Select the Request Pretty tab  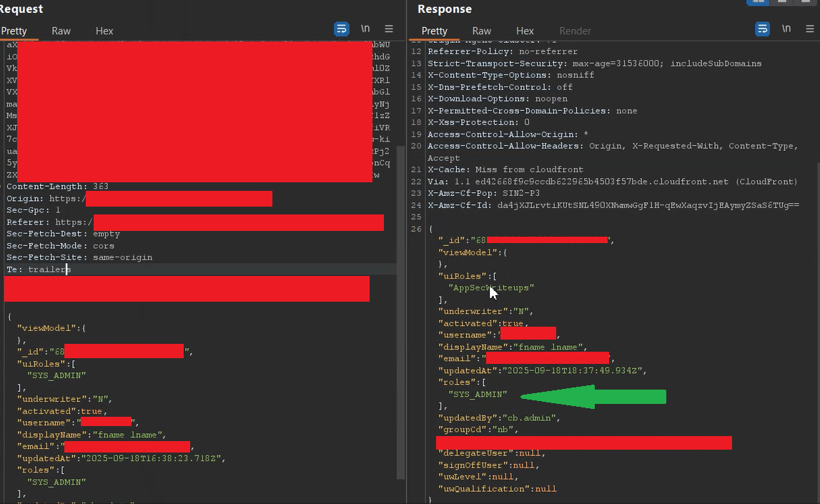[14, 31]
